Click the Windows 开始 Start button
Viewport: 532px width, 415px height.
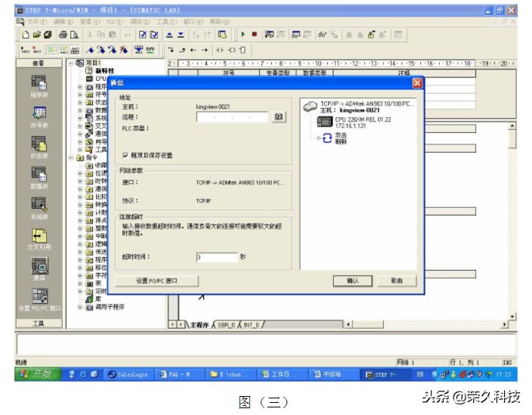pyautogui.click(x=36, y=374)
